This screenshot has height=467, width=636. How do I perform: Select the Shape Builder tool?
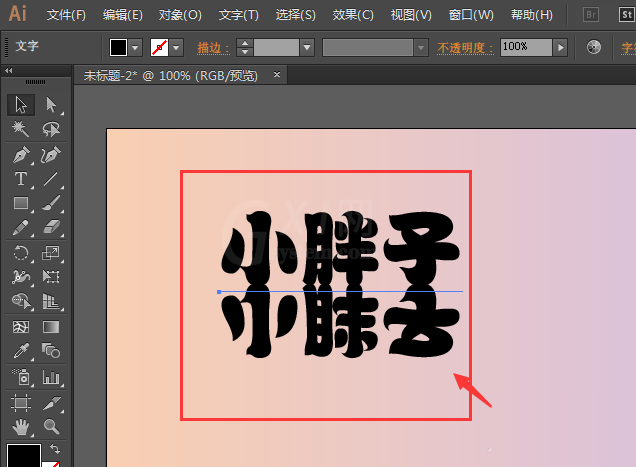21,301
